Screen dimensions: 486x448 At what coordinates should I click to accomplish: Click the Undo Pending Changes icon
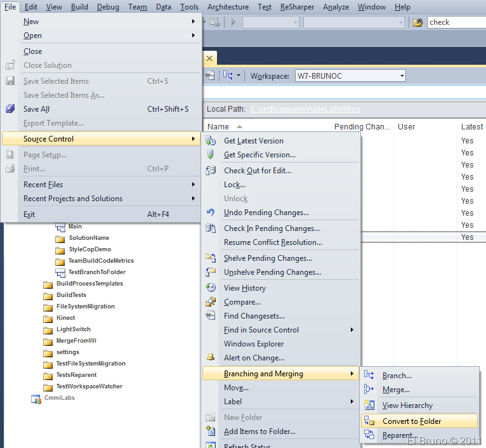coord(211,213)
